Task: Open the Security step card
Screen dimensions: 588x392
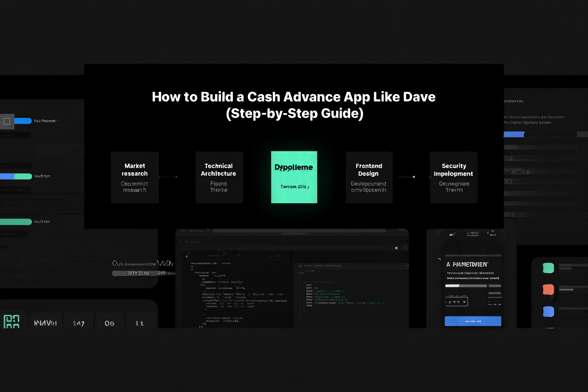Action: click(454, 177)
